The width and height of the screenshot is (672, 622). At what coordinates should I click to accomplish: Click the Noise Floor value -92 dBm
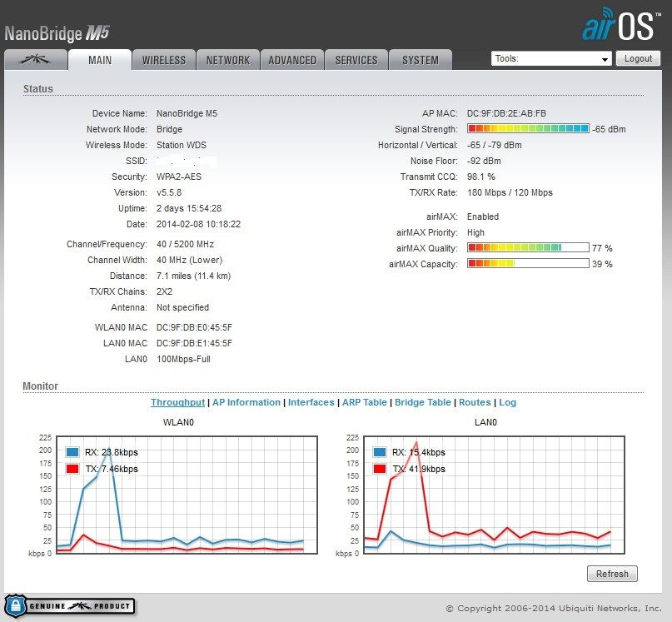pyautogui.click(x=484, y=161)
